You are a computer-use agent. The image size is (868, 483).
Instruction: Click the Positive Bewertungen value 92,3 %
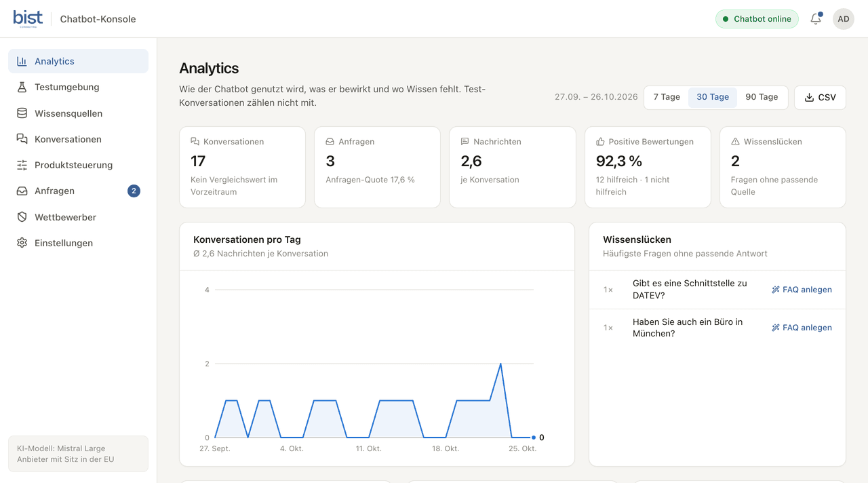(x=618, y=161)
